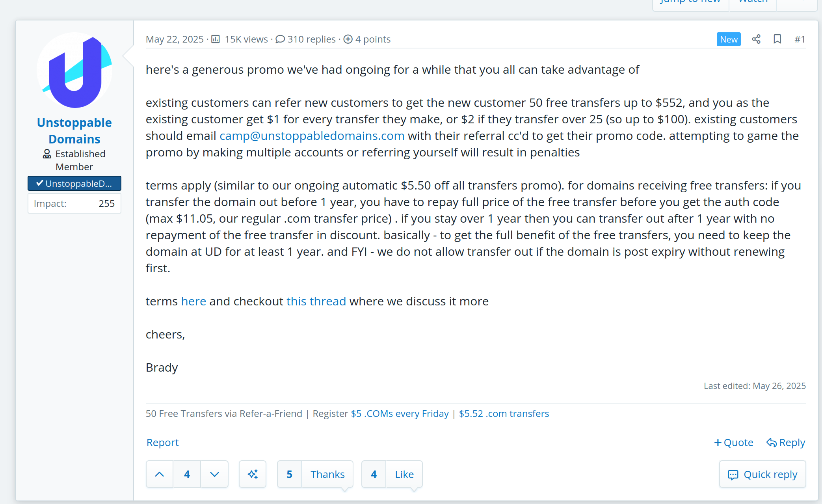Click the Thanks button
Screen dimensions: 822x504
(327, 474)
